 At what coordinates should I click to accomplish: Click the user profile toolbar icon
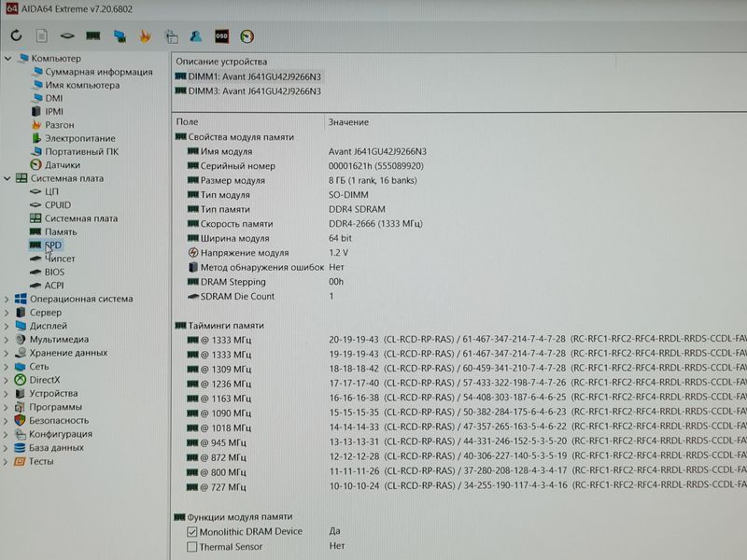pos(196,36)
